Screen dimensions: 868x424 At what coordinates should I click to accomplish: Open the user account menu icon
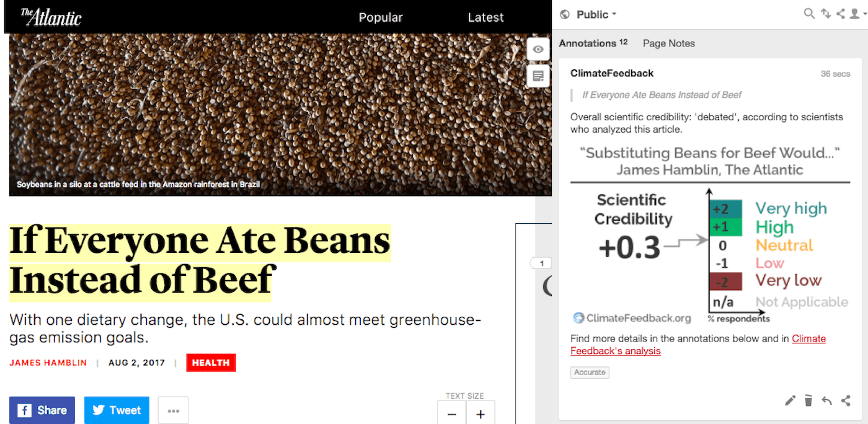point(856,14)
